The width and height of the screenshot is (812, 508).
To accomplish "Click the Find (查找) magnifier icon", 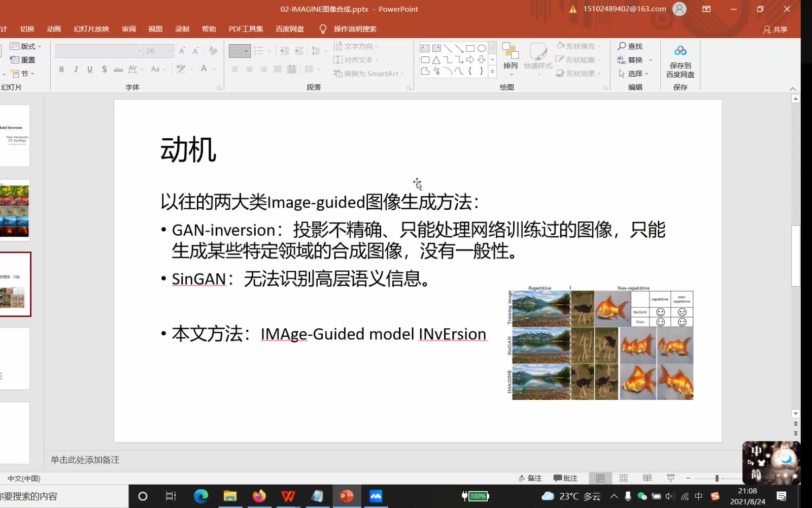I will coord(622,46).
